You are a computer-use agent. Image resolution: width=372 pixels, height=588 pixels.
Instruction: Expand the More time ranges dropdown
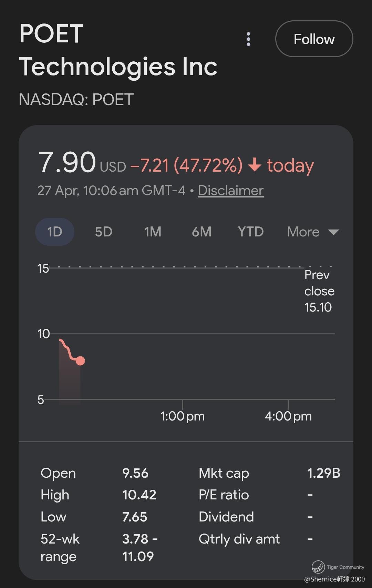pyautogui.click(x=313, y=232)
